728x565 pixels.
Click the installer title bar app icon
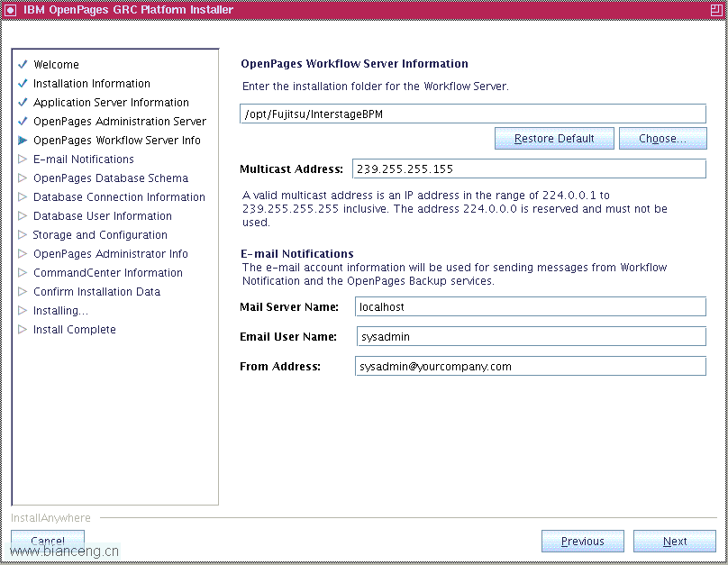point(10,10)
